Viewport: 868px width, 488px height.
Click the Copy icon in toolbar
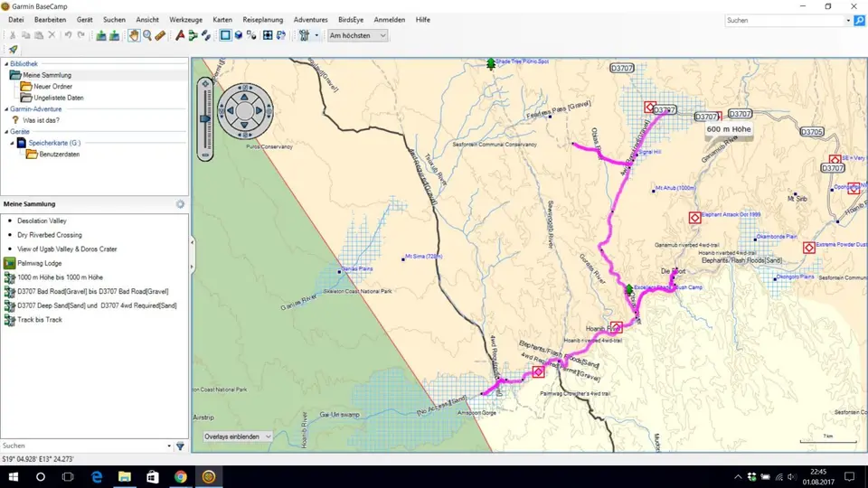tap(25, 35)
